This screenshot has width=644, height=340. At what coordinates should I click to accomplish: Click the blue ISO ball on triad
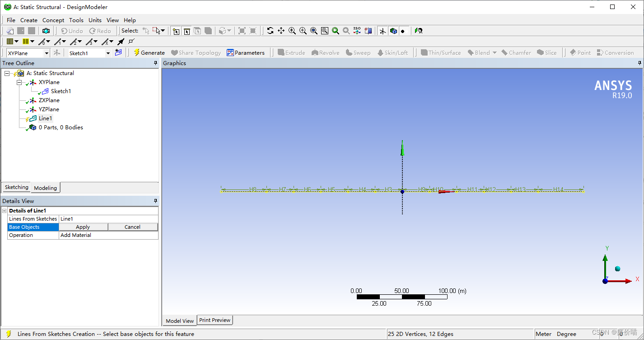point(617,269)
